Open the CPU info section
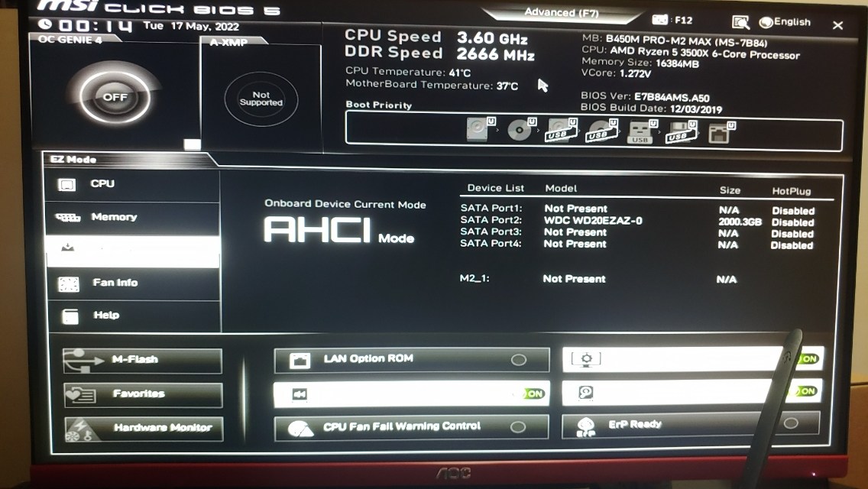This screenshot has height=489, width=868. point(102,184)
